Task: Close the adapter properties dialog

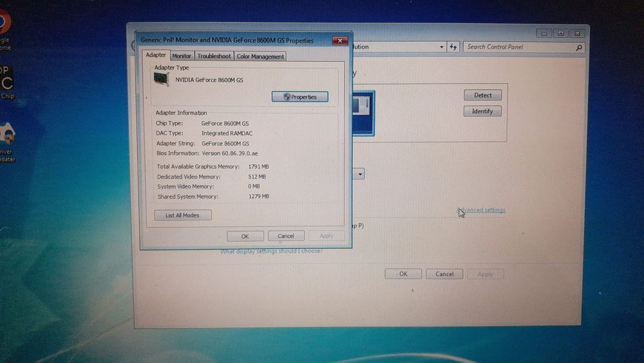Action: click(340, 41)
